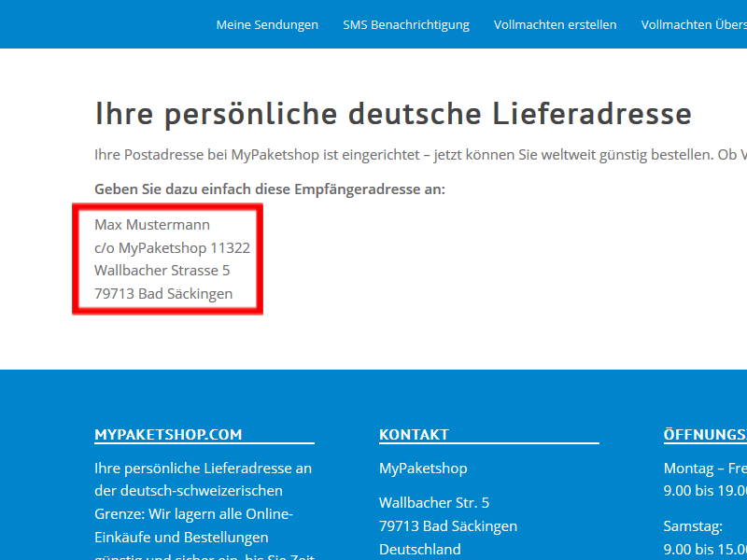Go to SMS Benachrichtigung in navigation
This screenshot has height=560, width=747.
[x=405, y=25]
